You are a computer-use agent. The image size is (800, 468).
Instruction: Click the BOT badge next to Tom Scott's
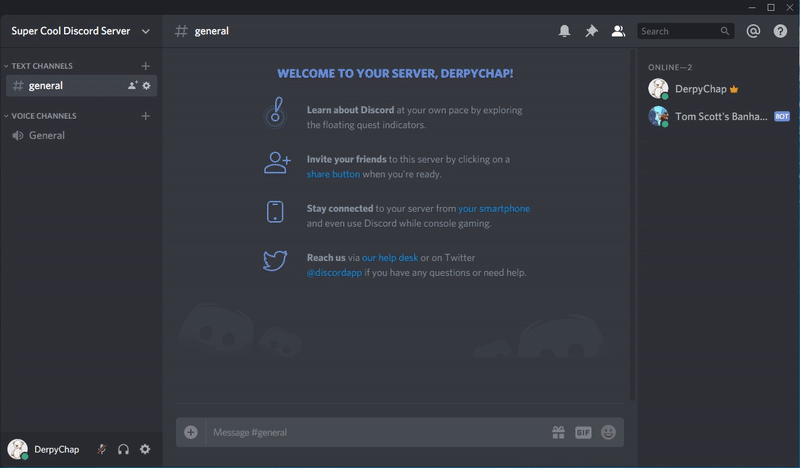782,116
